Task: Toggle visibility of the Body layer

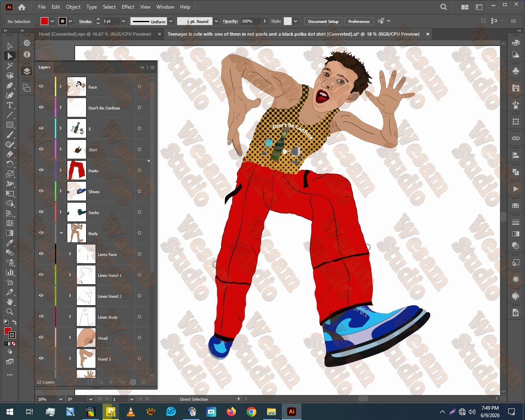Action: pos(41,233)
